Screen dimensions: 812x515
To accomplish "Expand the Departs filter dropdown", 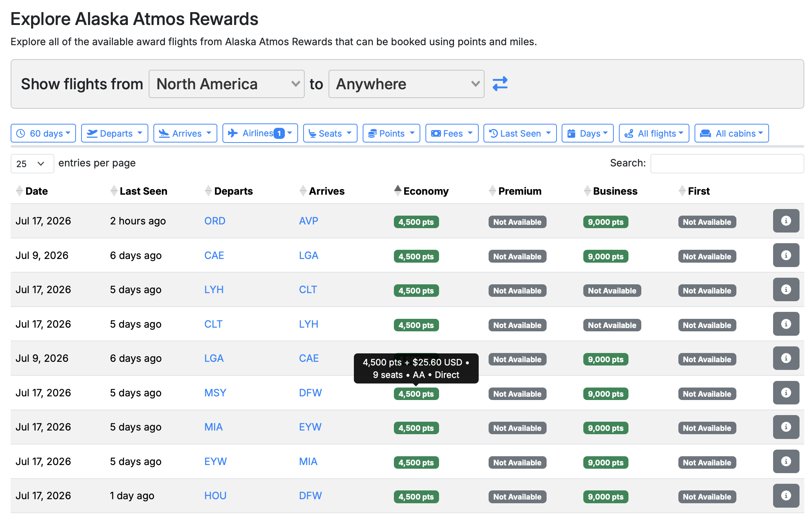I will tap(115, 133).
